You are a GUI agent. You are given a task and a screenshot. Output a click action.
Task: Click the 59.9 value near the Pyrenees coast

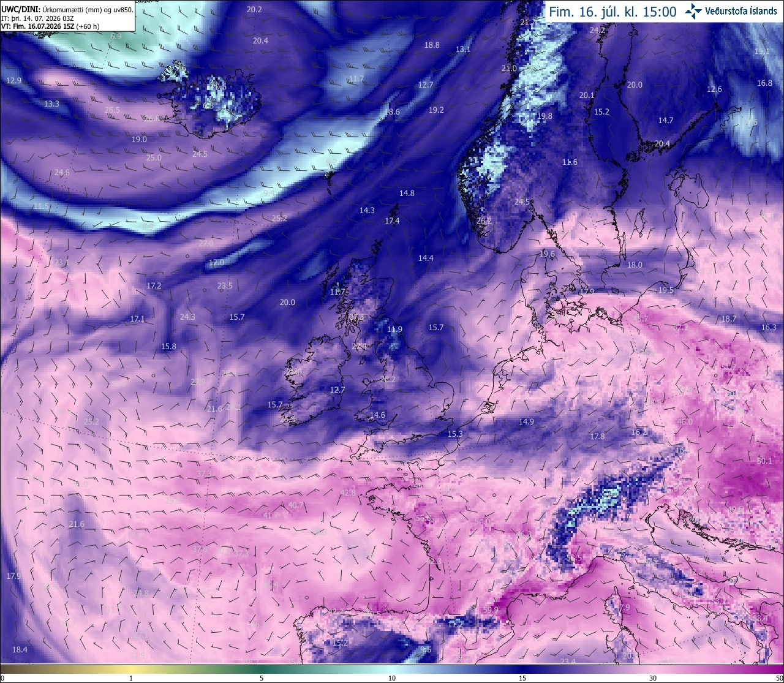tap(491, 609)
